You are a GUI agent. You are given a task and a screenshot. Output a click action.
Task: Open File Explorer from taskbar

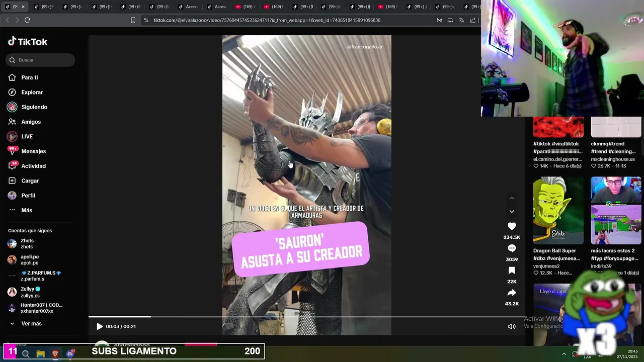(41, 354)
